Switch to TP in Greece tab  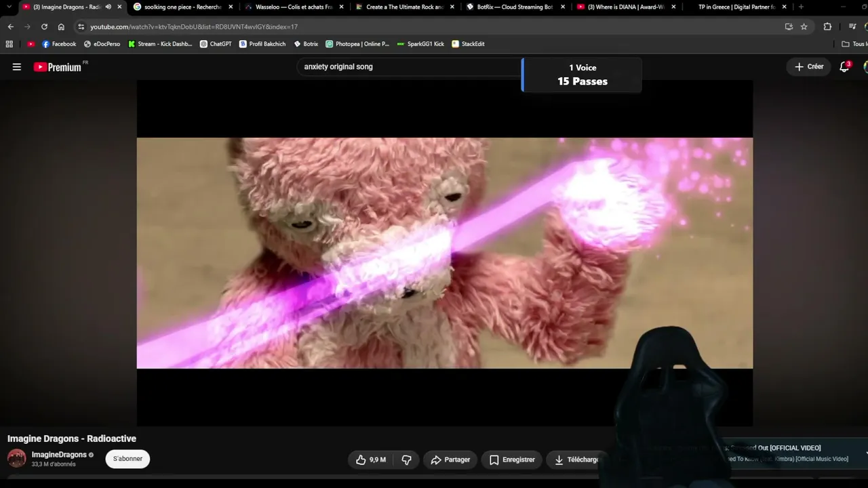point(736,7)
